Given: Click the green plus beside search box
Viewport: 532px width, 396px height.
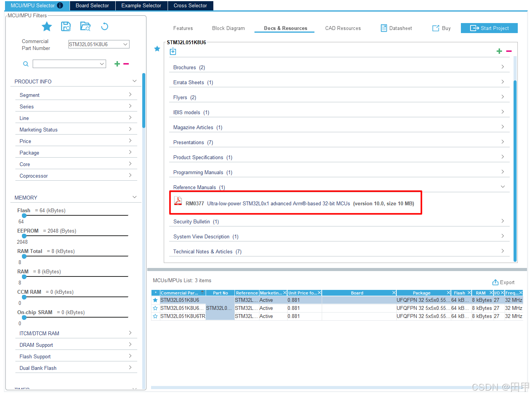Looking at the screenshot, I should [117, 64].
